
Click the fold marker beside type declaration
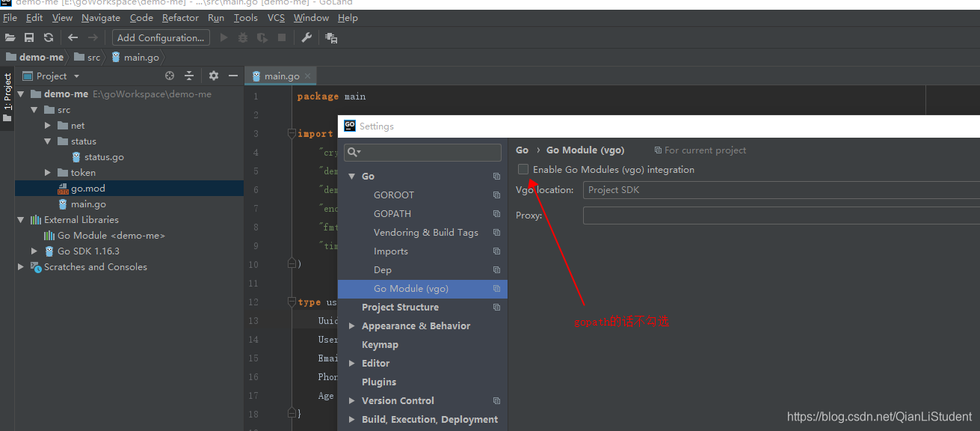point(292,302)
